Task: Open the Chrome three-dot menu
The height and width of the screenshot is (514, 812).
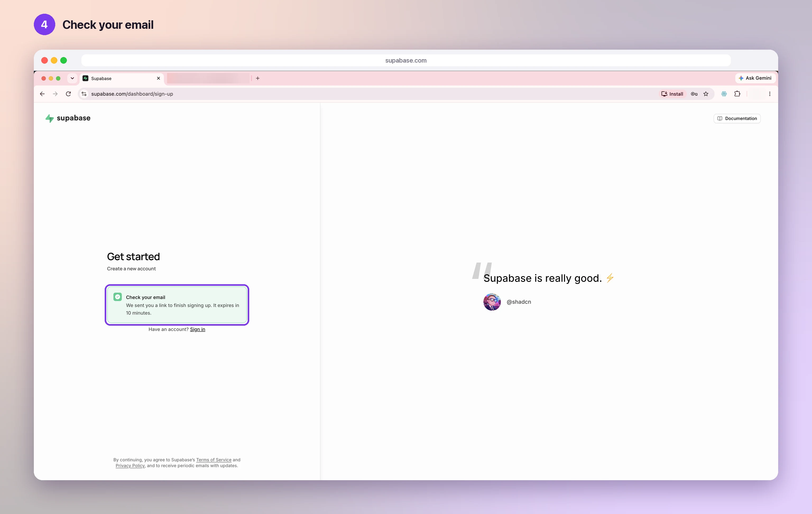Action: coord(769,94)
